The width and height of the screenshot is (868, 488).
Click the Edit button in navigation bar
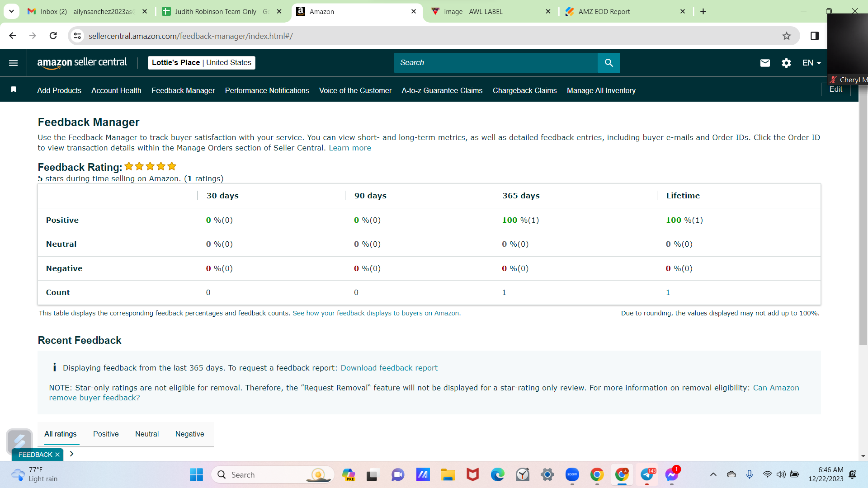point(836,89)
